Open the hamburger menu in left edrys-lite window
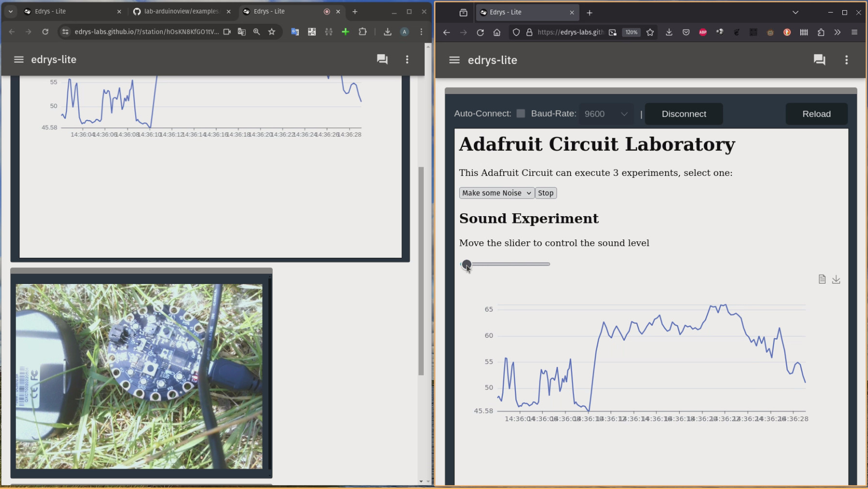 point(18,60)
